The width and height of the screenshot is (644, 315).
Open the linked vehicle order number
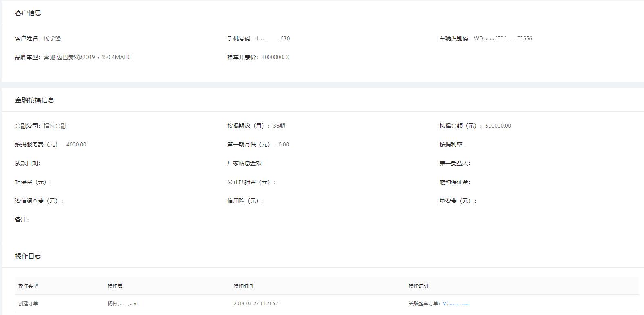coord(456,303)
